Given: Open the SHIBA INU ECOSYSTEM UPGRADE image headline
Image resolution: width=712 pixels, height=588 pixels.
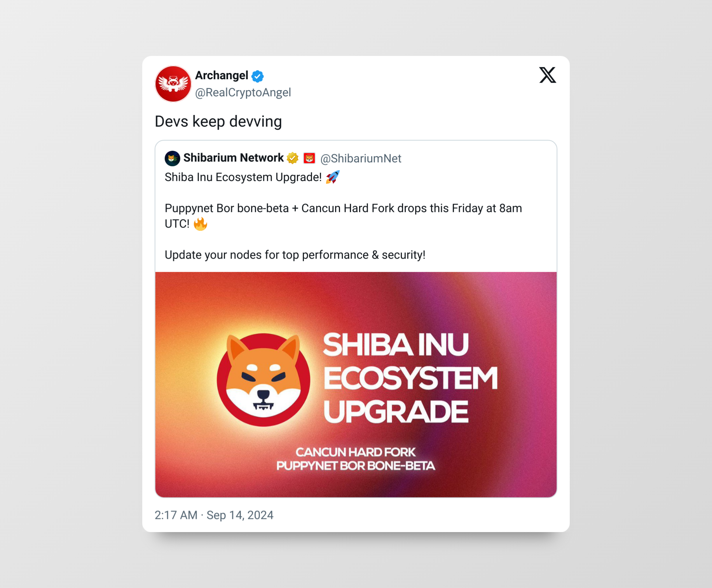Looking at the screenshot, I should tap(410, 378).
